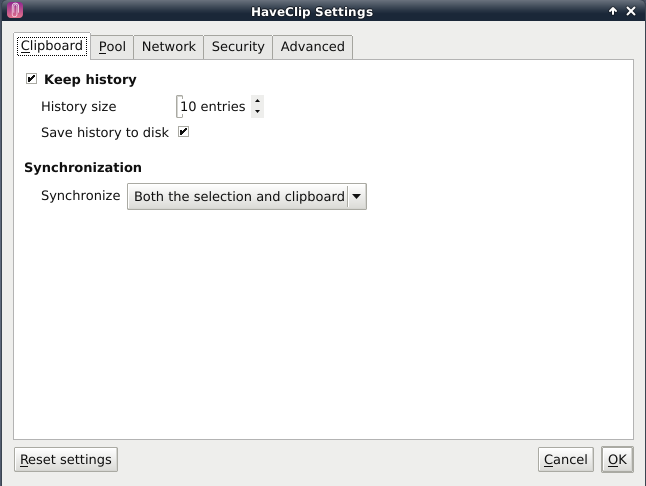
Task: Untick the Keep history checkbox
Action: (32, 79)
